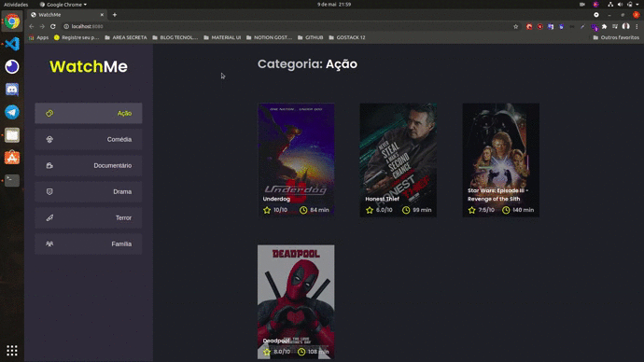Open Discord from the dock
The image size is (644, 362).
tap(12, 90)
